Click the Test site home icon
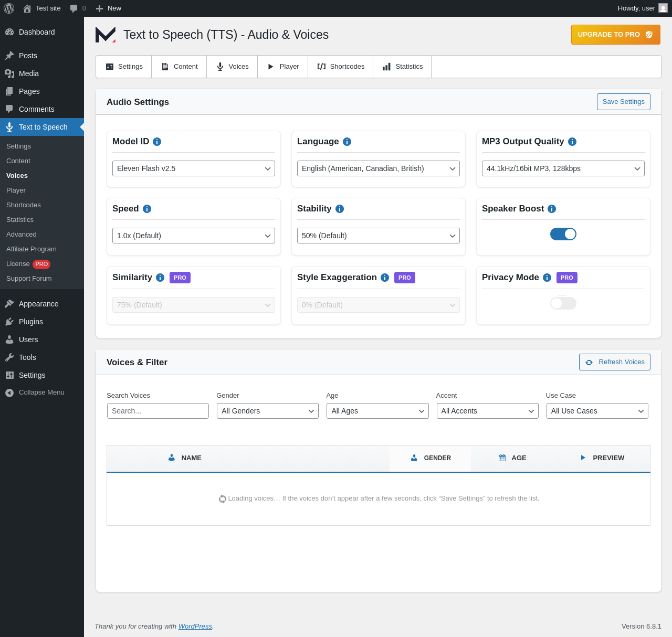672x637 pixels. [27, 8]
